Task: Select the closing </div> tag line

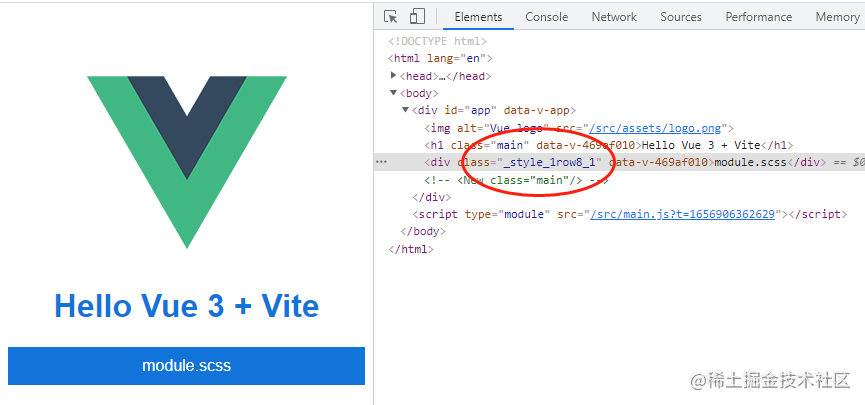Action: (431, 197)
